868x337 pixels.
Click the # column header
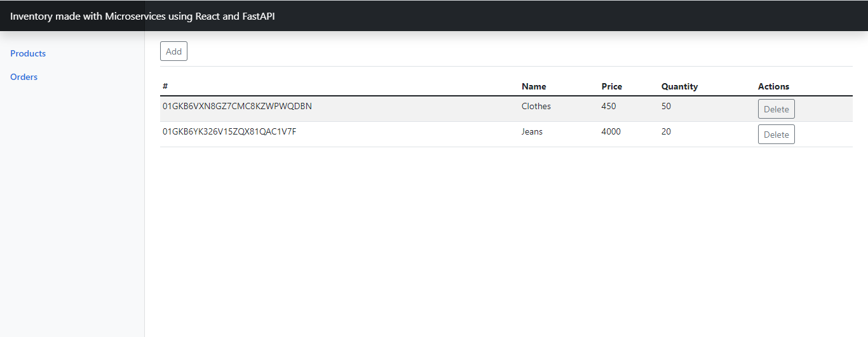click(x=165, y=86)
